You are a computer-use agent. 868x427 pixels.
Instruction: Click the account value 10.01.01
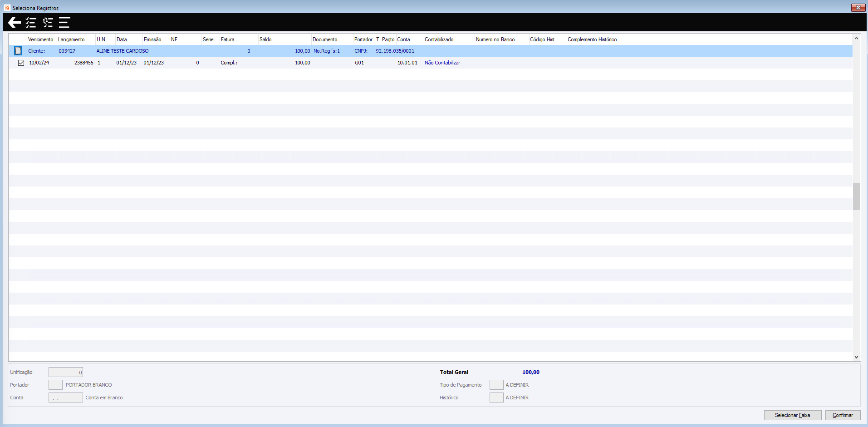407,63
